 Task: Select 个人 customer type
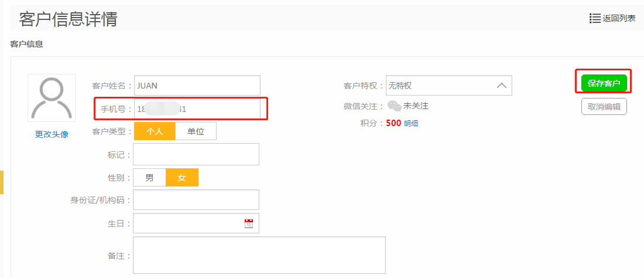(155, 131)
